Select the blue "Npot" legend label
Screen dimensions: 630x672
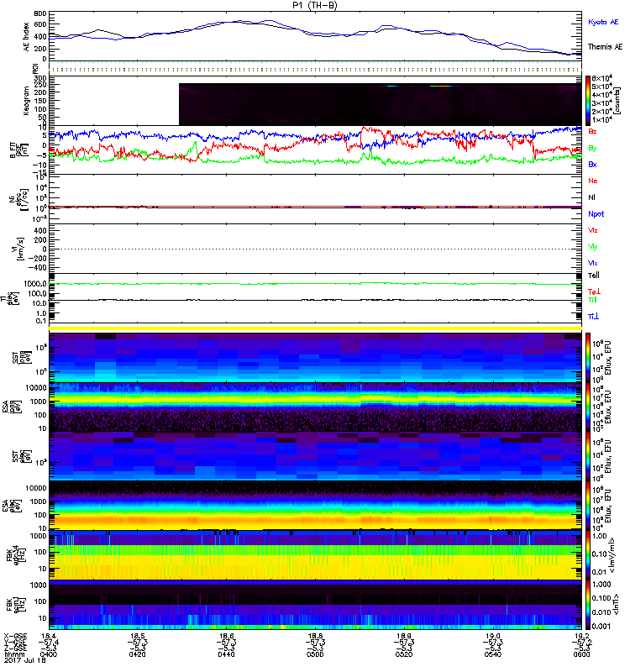coord(596,214)
